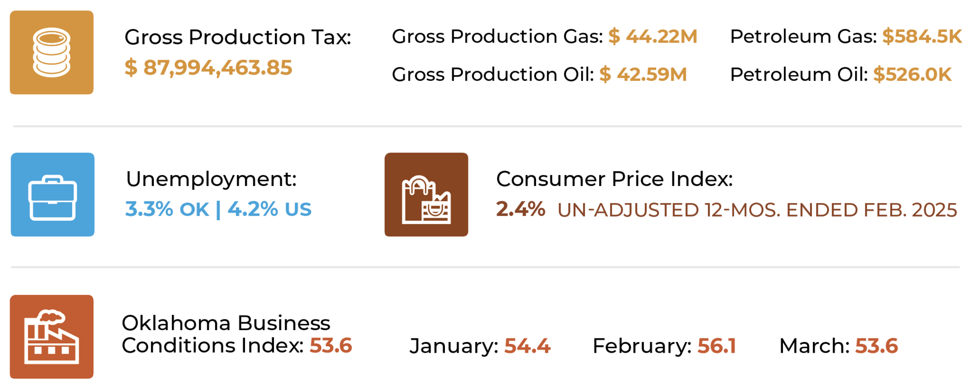Click the blue briefcase unemployment icon
The height and width of the screenshot is (391, 980).
pyautogui.click(x=52, y=195)
